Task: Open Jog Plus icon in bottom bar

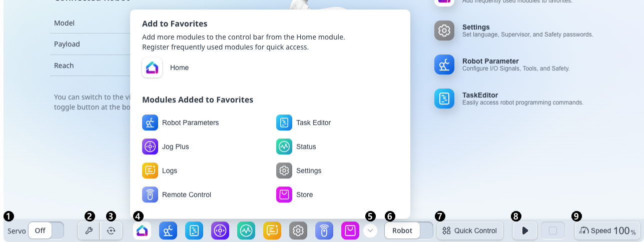Action: tap(220, 230)
